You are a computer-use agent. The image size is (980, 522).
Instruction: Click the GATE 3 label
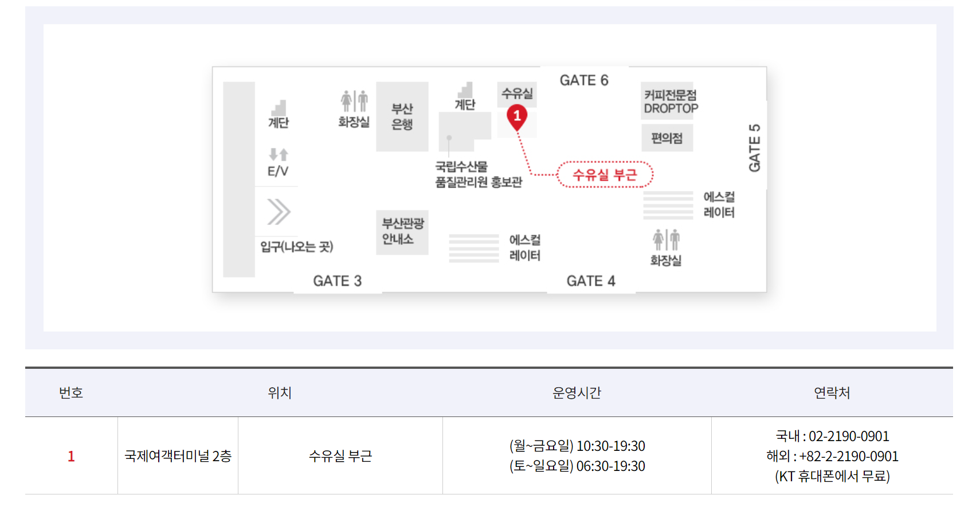[x=337, y=281]
